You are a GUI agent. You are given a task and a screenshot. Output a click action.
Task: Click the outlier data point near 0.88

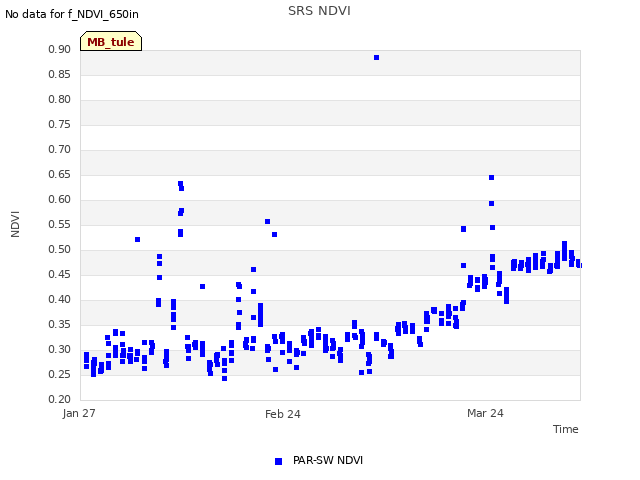pyautogui.click(x=376, y=58)
